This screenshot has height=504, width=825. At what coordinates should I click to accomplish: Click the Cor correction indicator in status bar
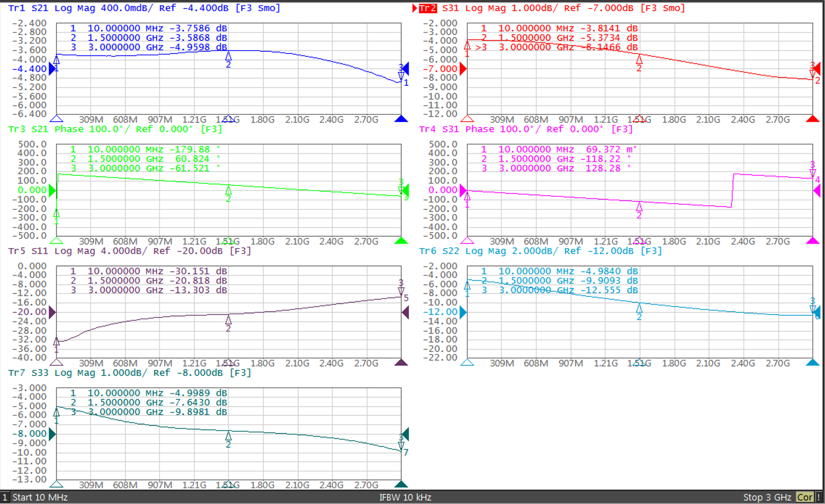(x=805, y=497)
